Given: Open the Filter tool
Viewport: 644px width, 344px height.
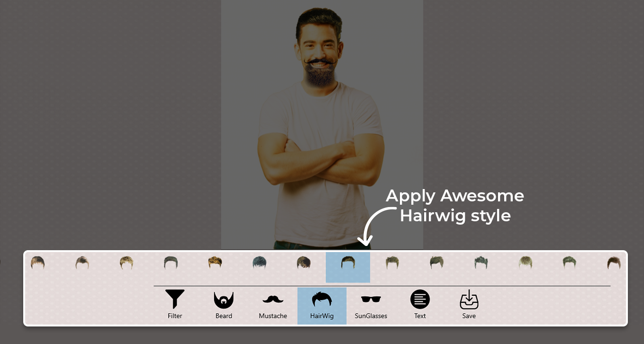Looking at the screenshot, I should (x=175, y=305).
